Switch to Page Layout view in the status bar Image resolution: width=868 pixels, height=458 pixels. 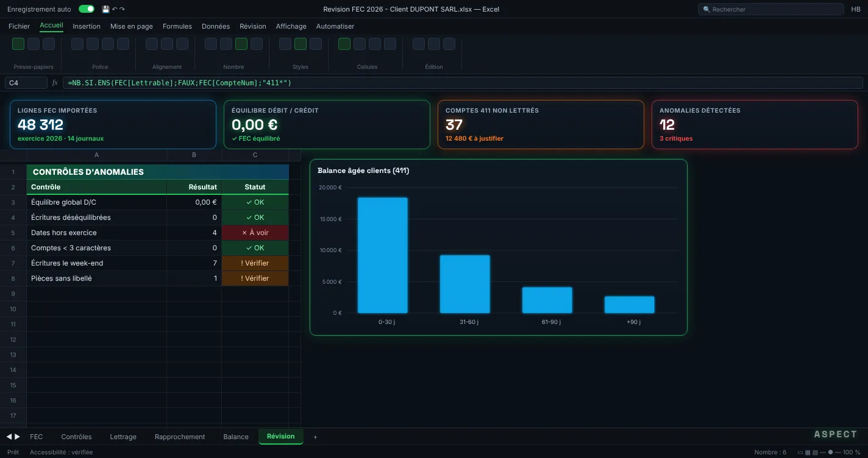(x=808, y=453)
